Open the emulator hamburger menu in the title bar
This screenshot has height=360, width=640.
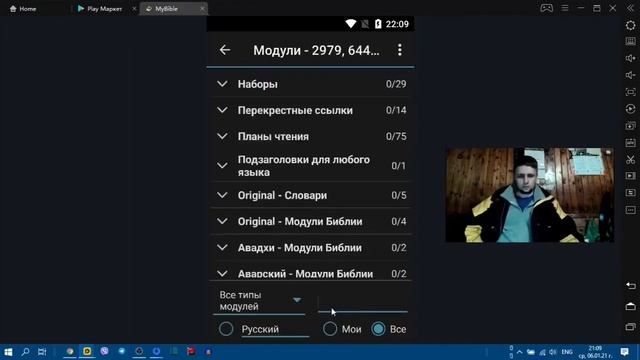(564, 8)
